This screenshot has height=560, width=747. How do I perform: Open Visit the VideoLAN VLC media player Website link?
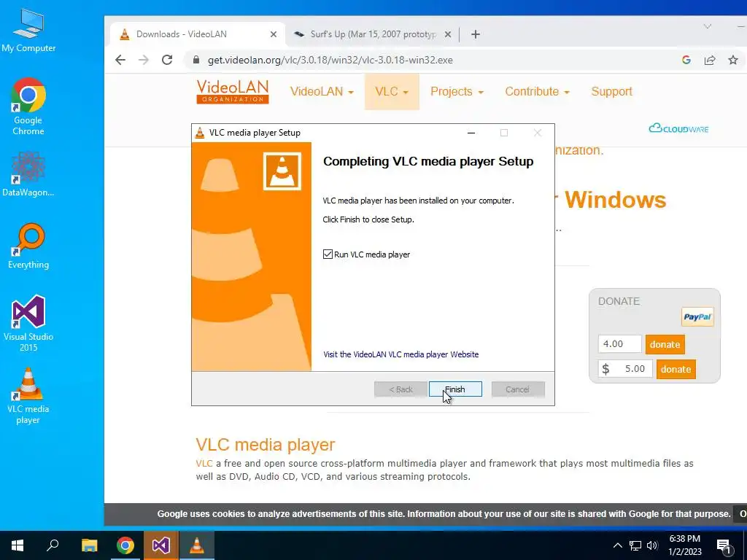pos(400,354)
